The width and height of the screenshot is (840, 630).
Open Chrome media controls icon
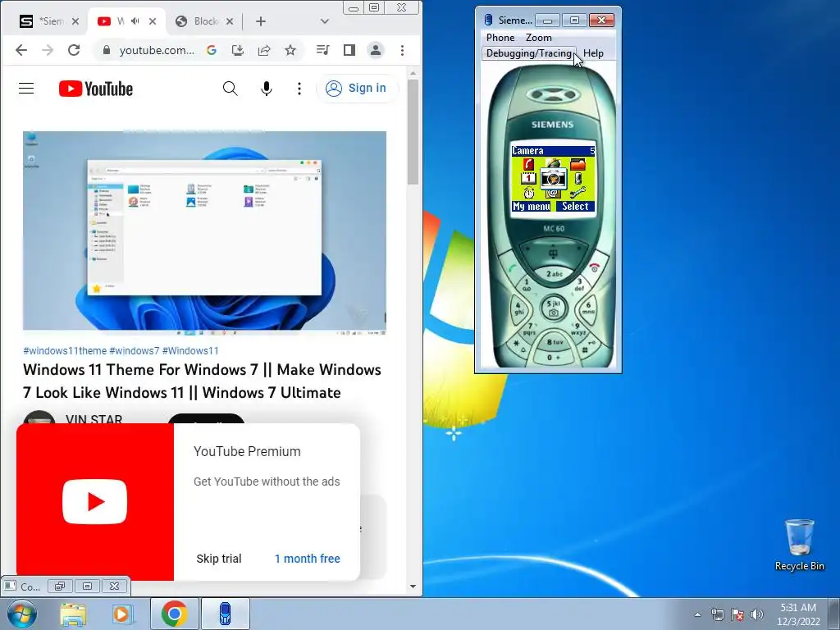tap(323, 50)
